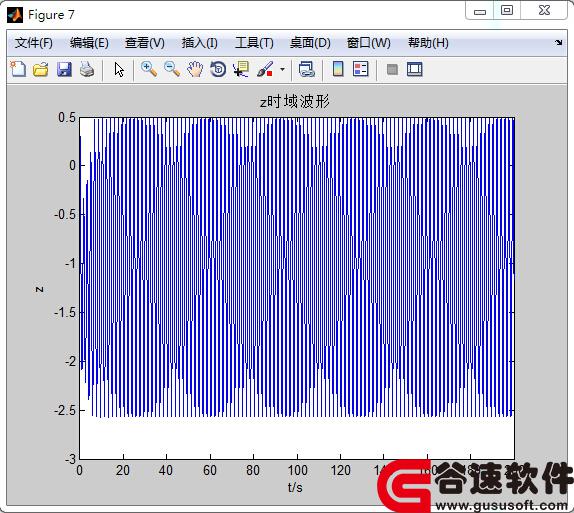Dock the figure using the corner arrow
Image resolution: width=574 pixels, height=513 pixels.
click(559, 42)
